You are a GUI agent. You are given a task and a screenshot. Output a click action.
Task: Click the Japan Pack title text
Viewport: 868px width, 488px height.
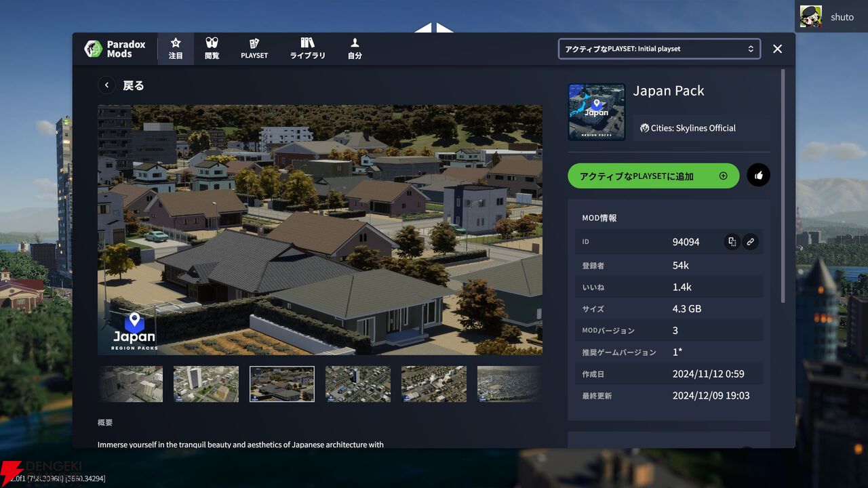coord(669,91)
